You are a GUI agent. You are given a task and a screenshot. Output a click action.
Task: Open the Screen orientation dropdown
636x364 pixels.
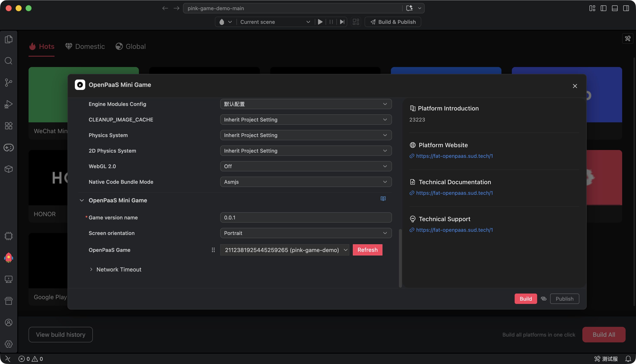coord(306,233)
